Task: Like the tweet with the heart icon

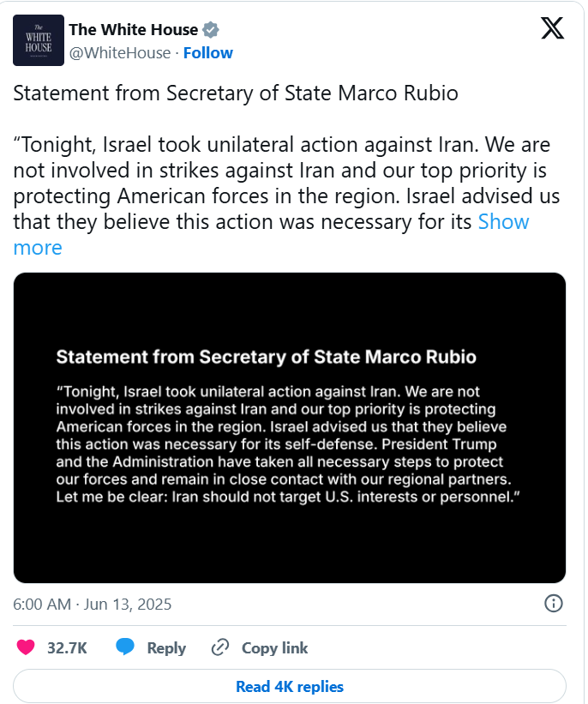Action: tap(26, 647)
